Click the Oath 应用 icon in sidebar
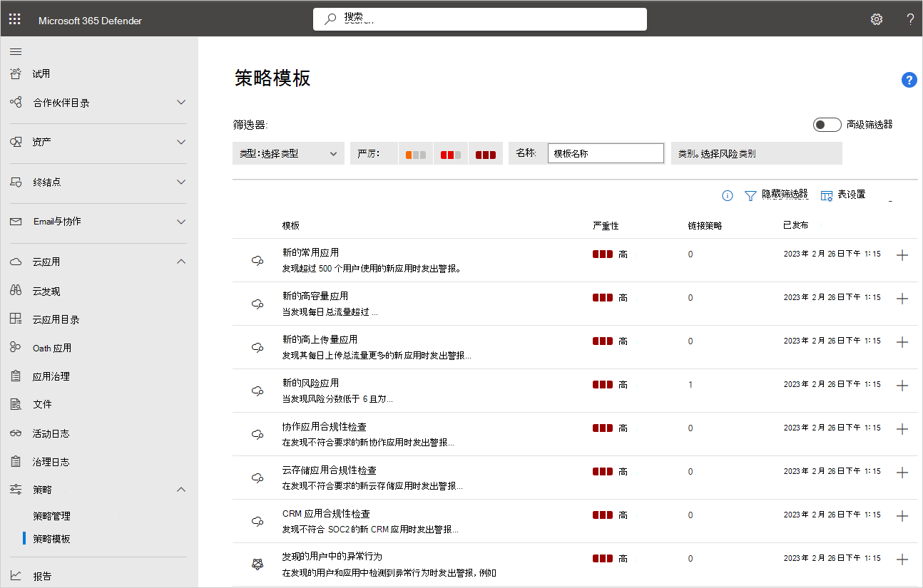The image size is (923, 588). pos(16,348)
